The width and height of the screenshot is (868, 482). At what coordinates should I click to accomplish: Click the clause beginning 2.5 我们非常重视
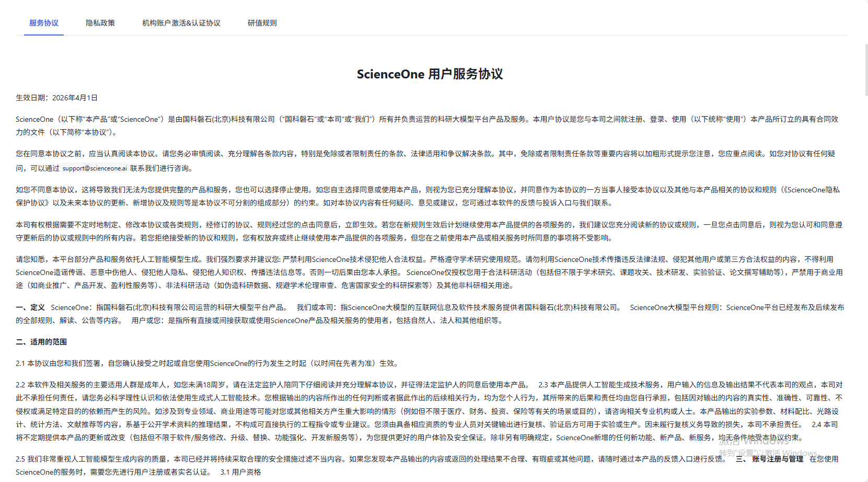coord(372,459)
